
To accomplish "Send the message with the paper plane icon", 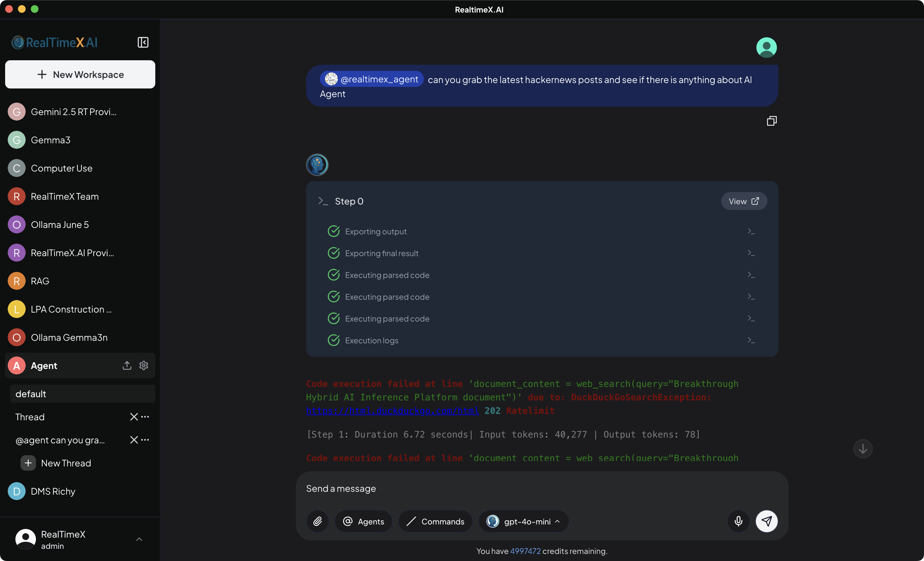I will click(767, 521).
